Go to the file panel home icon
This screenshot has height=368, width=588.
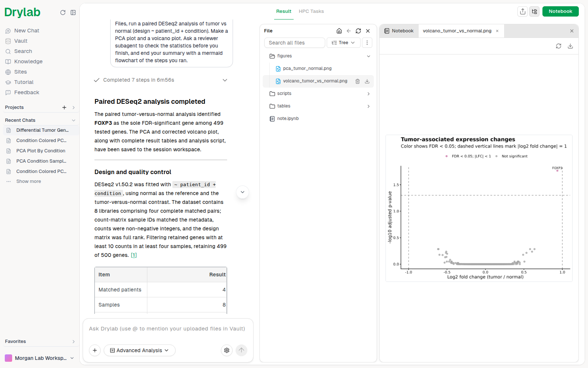tap(339, 31)
